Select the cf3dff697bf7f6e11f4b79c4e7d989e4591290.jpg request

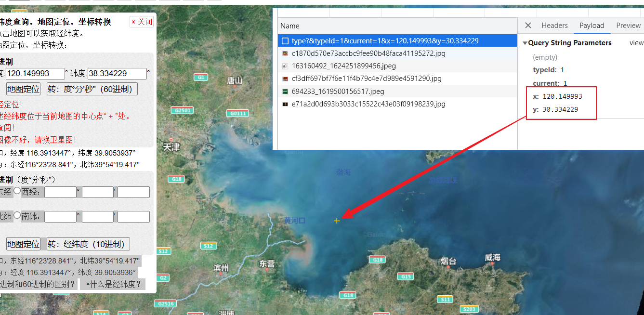[397, 79]
